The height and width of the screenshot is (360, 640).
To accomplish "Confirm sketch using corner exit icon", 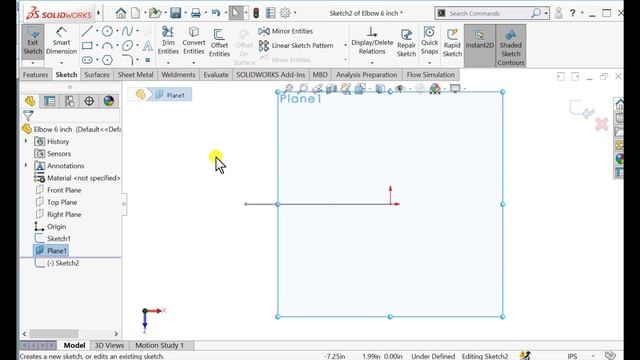I will pyautogui.click(x=581, y=109).
